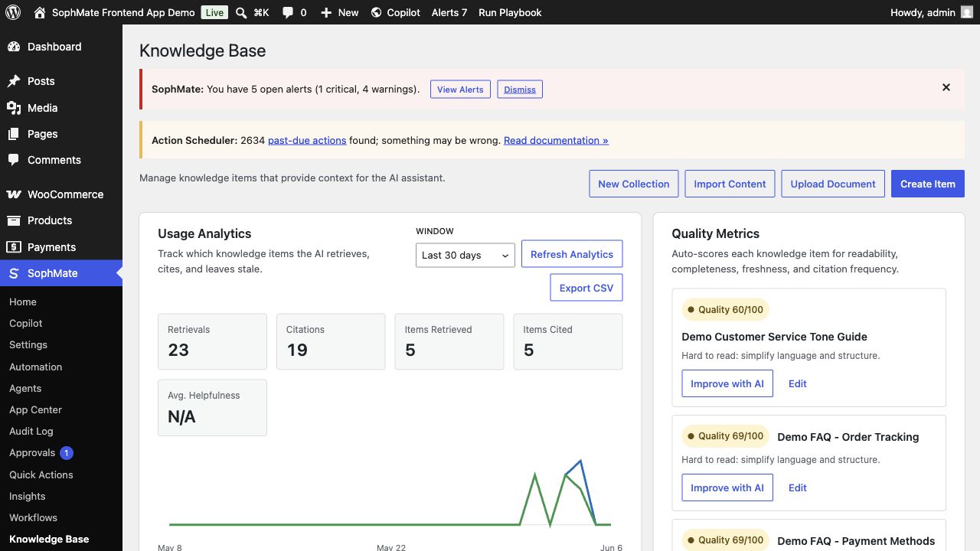Click the Create Item button
This screenshot has height=551, width=980.
[x=928, y=184]
